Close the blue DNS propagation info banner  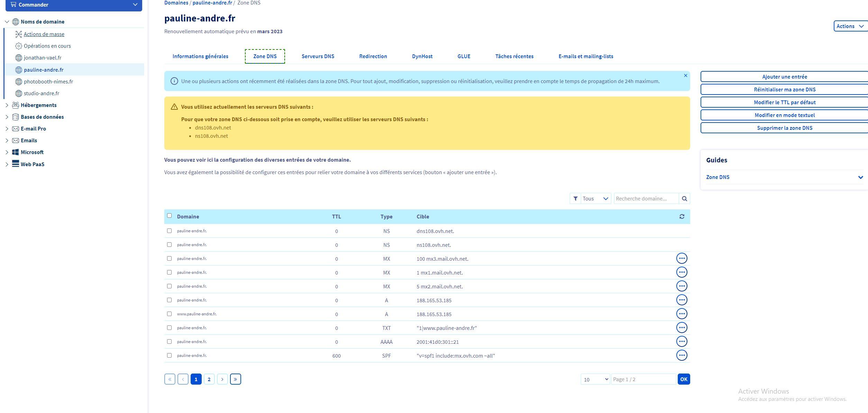click(685, 75)
